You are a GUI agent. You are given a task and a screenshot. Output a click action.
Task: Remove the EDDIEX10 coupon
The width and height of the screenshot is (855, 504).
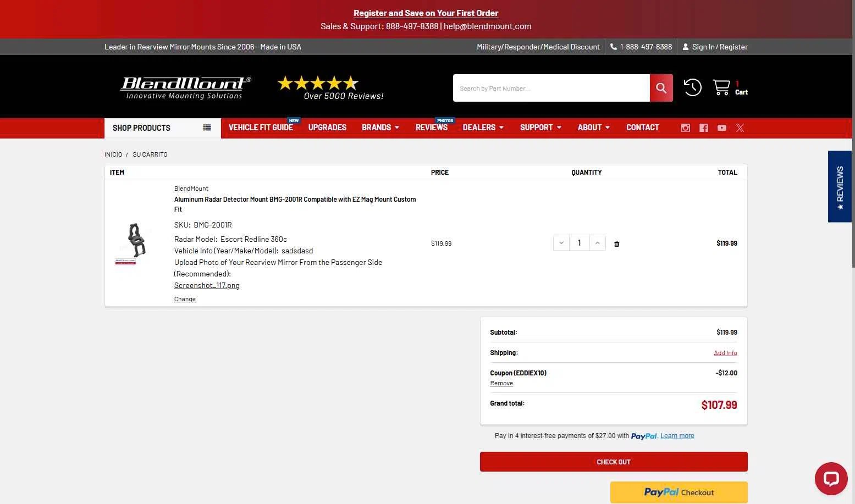pos(501,383)
